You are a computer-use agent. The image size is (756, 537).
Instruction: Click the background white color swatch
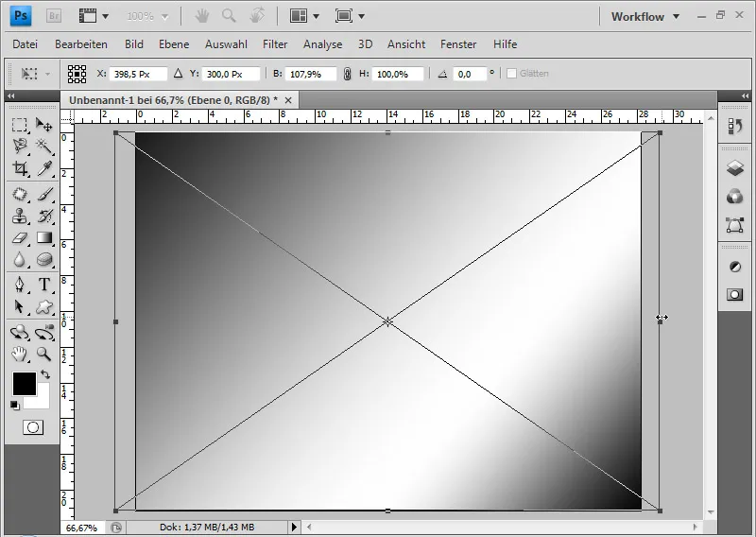point(43,400)
